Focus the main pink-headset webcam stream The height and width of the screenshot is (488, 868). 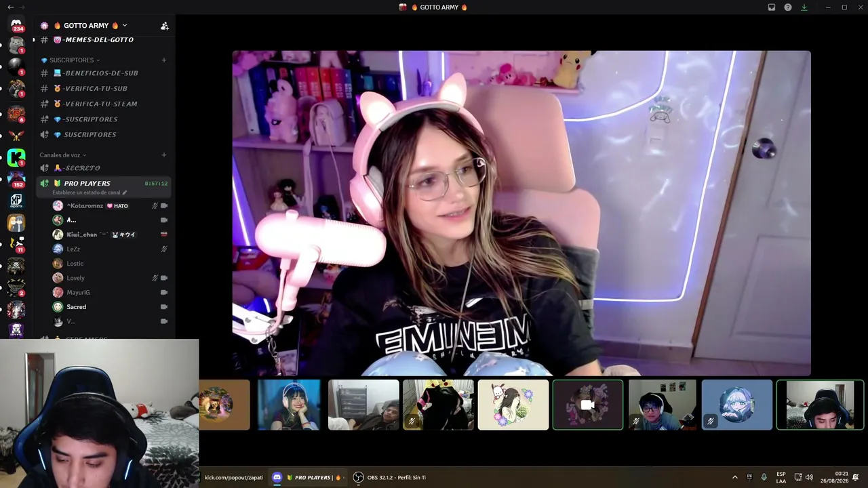pos(521,213)
